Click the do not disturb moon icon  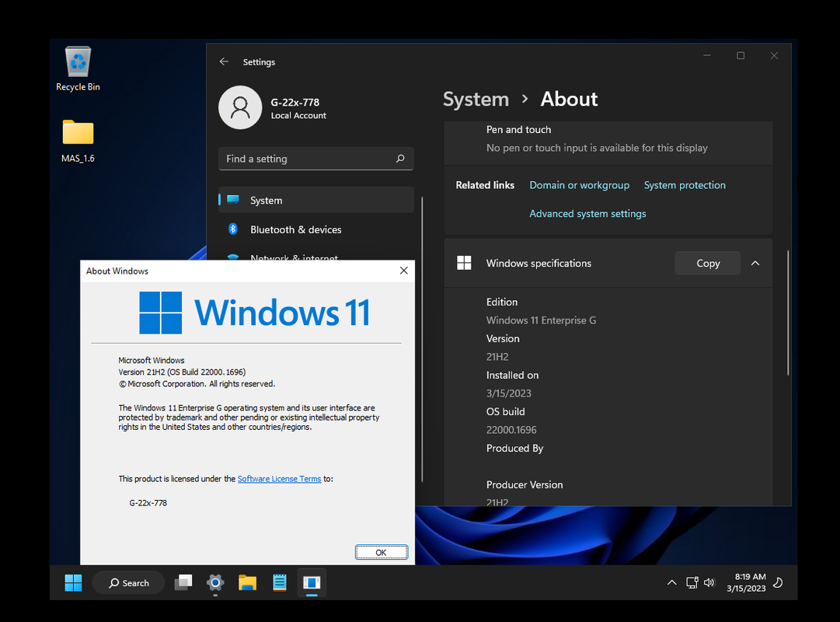(x=779, y=583)
